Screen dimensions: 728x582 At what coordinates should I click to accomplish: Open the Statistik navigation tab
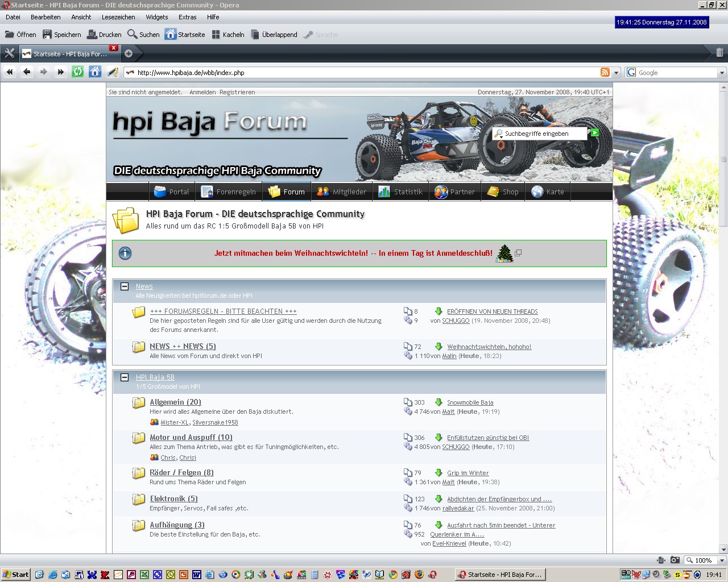point(401,192)
